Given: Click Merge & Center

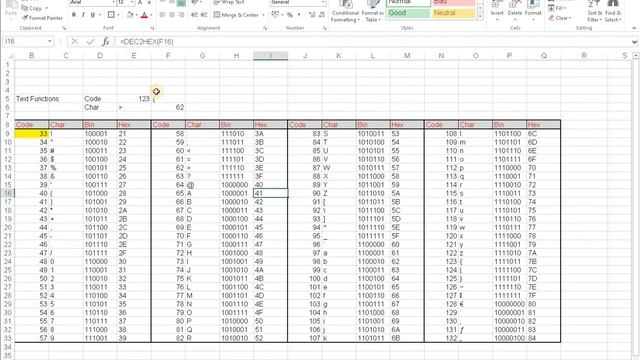Looking at the screenshot, I should (236, 15).
